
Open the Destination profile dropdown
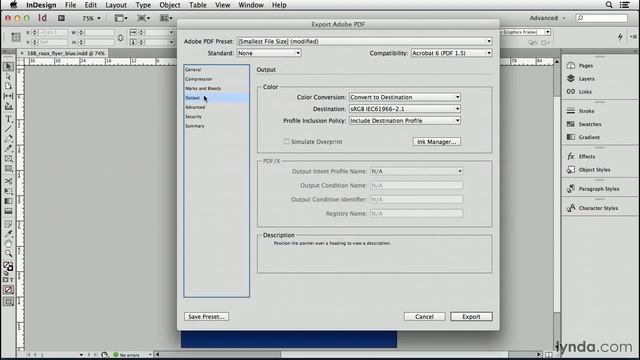pyautogui.click(x=404, y=109)
